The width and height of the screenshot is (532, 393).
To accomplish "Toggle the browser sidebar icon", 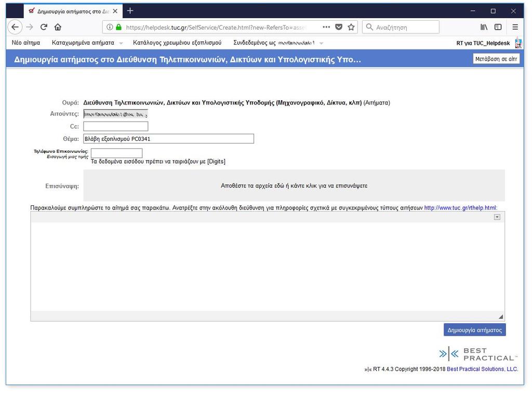I will 498,27.
